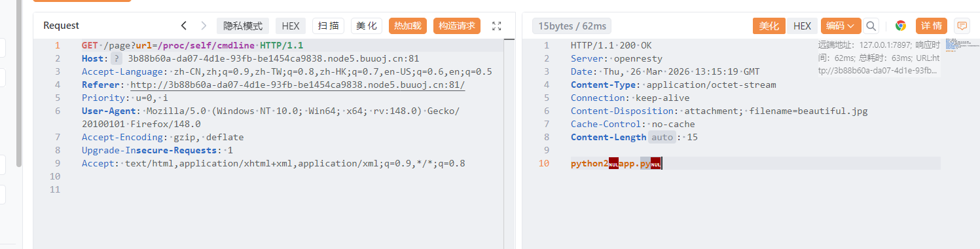Toggle 美化 beautify in the response panel
This screenshot has width=980, height=249.
pyautogui.click(x=769, y=26)
